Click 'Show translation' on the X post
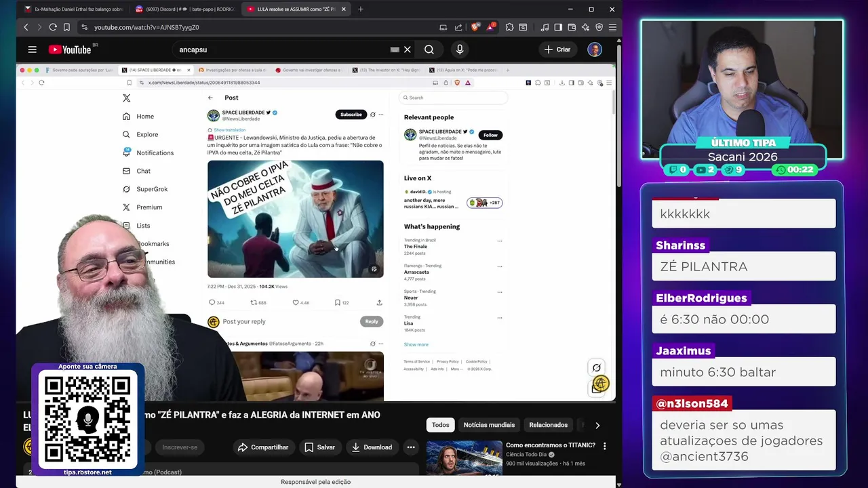This screenshot has width=868, height=488. click(229, 130)
